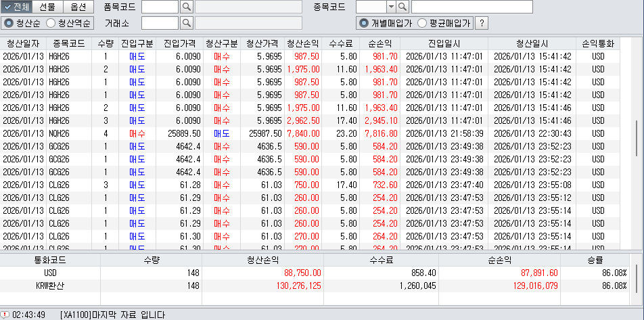Click the 수수료 column header in trade table
Screen dimensions: 644x320
[340, 43]
